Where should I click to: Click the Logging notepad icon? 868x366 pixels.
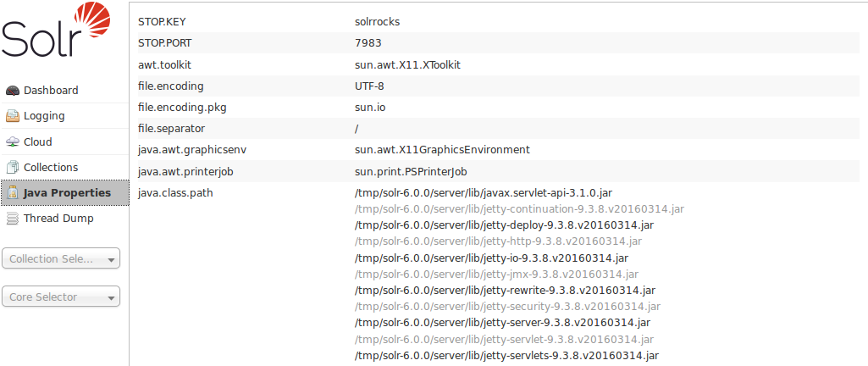(x=13, y=116)
